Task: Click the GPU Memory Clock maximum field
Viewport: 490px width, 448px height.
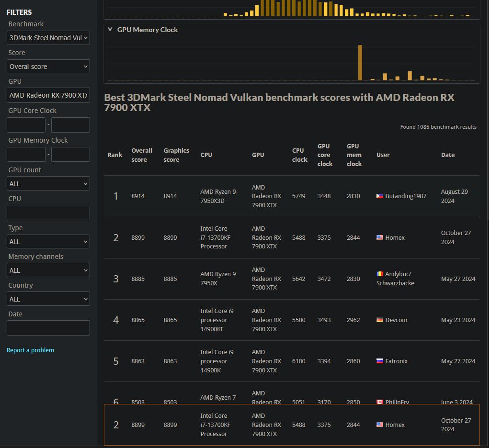Action: [x=70, y=155]
